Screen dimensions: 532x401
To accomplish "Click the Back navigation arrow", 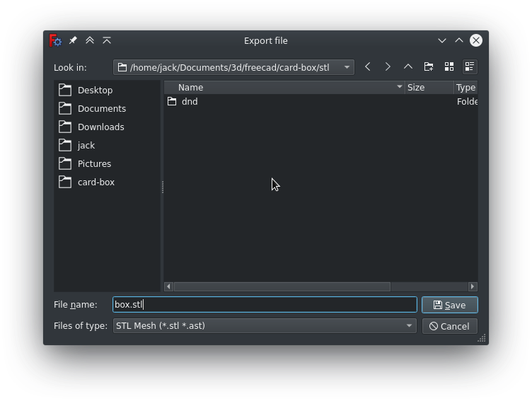I will 368,66.
